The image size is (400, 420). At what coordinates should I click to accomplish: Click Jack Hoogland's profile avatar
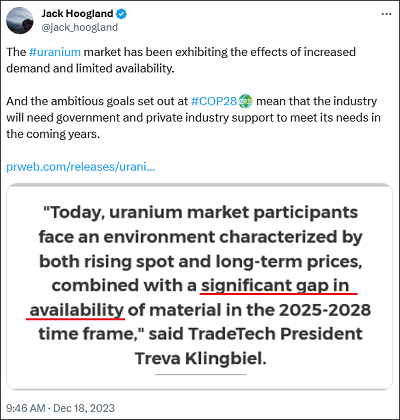20,21
